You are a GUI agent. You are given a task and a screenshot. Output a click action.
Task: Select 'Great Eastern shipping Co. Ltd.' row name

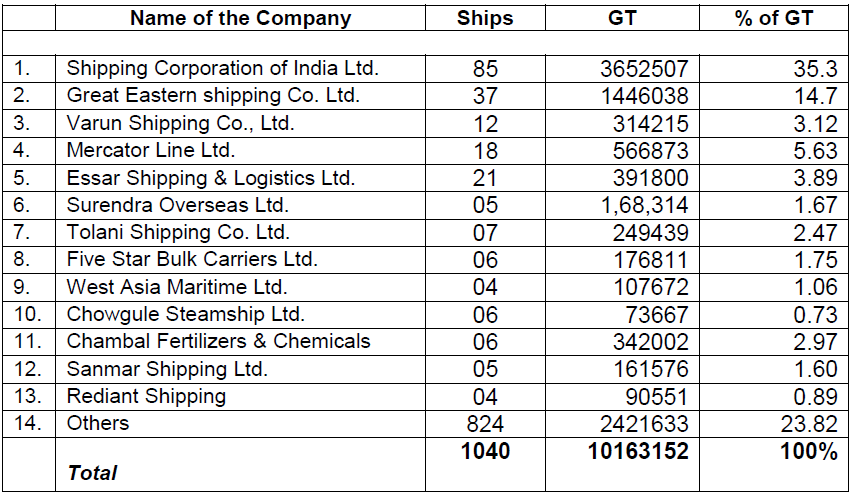click(x=213, y=96)
